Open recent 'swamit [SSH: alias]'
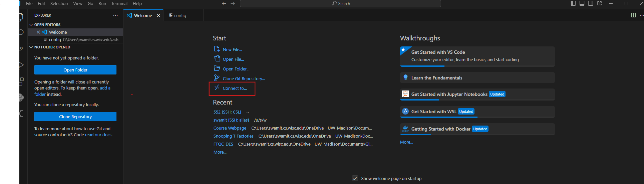The height and width of the screenshot is (184, 644). pos(231,120)
